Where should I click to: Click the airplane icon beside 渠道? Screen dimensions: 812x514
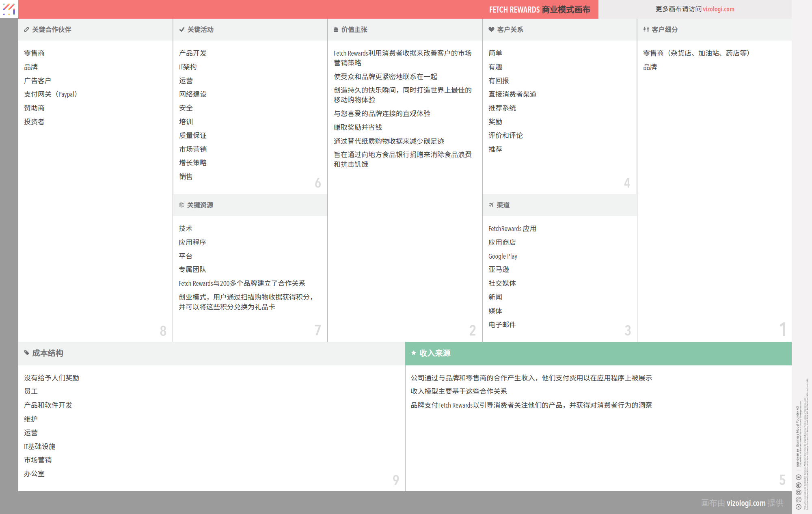point(491,205)
